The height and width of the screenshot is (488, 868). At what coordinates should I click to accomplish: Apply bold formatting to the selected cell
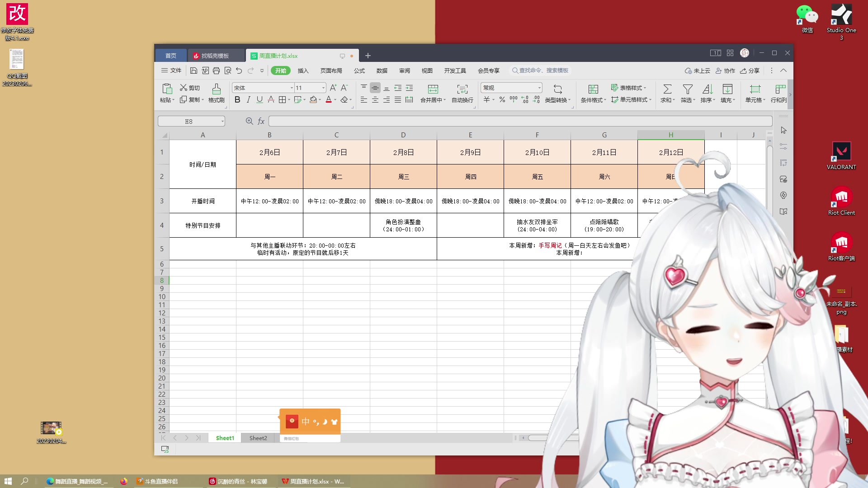[237, 100]
